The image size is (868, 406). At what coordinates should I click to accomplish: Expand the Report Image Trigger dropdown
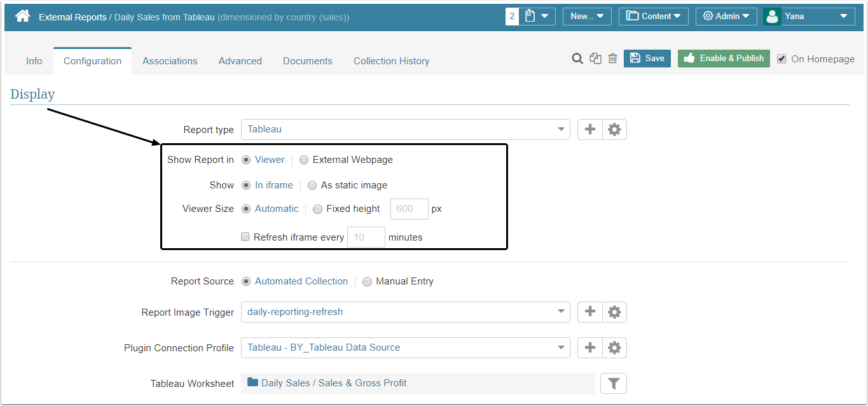coord(405,312)
